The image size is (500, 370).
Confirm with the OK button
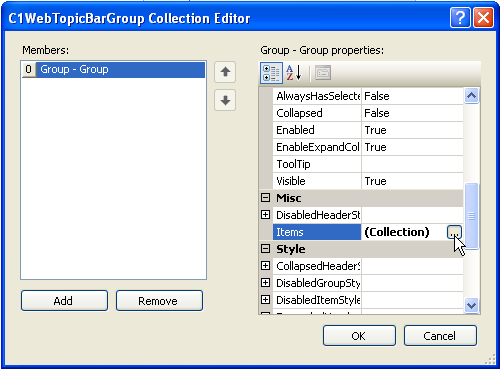click(x=359, y=336)
